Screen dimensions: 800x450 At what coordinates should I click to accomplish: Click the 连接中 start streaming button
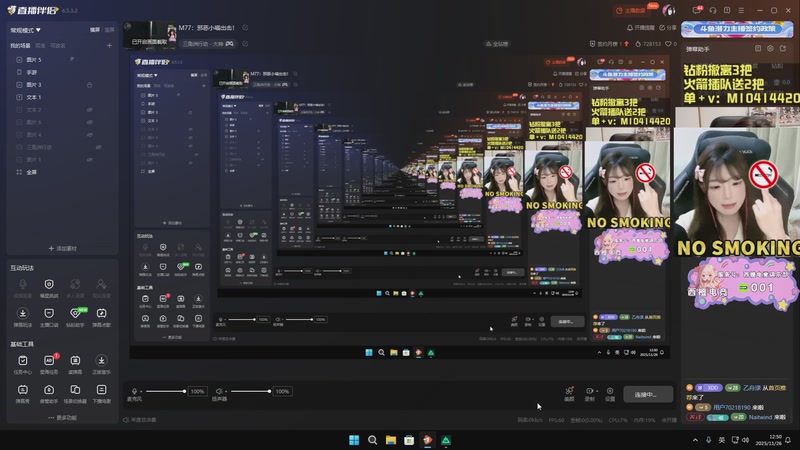(x=648, y=394)
